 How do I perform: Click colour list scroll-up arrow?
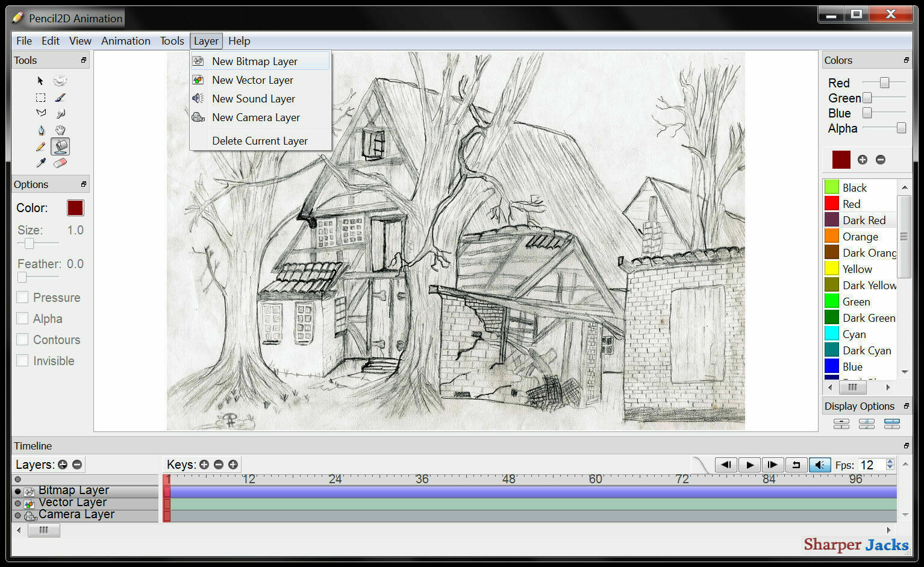coord(904,188)
